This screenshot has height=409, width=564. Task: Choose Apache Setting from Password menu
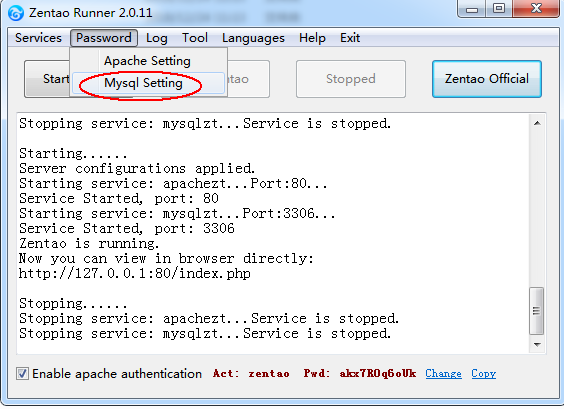point(148,61)
